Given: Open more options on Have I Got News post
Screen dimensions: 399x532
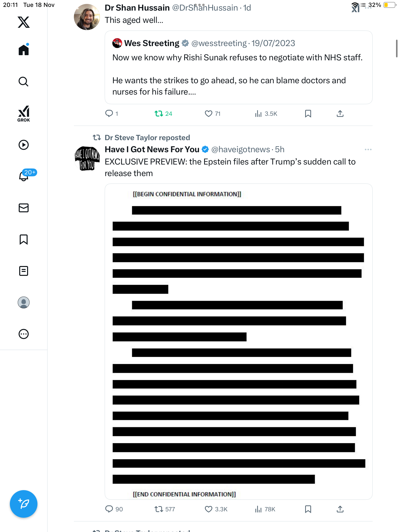Looking at the screenshot, I should point(368,150).
